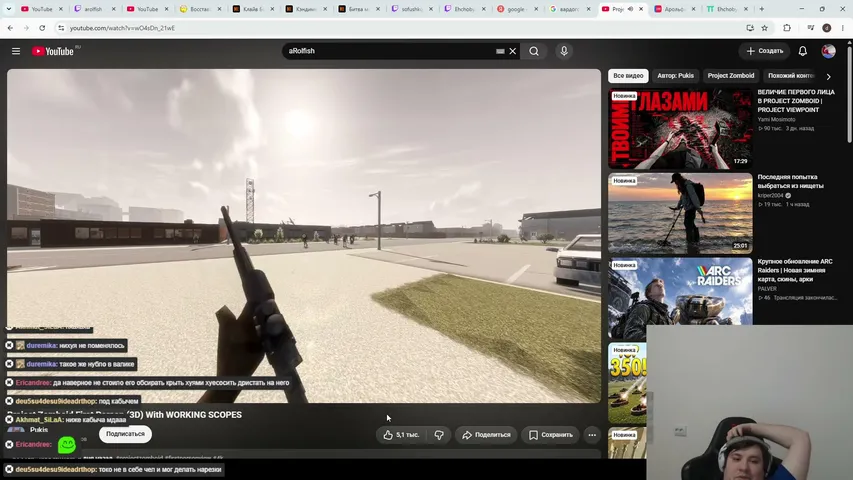Screen dimensions: 853x480
Task: Open the three-dot more actions menu
Action: click(x=592, y=435)
